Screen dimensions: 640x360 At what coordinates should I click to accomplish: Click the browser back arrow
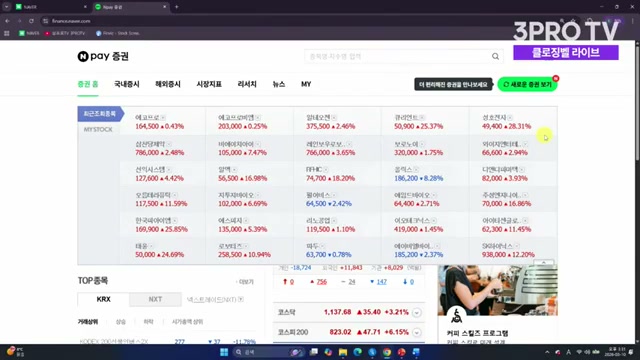coord(7,21)
